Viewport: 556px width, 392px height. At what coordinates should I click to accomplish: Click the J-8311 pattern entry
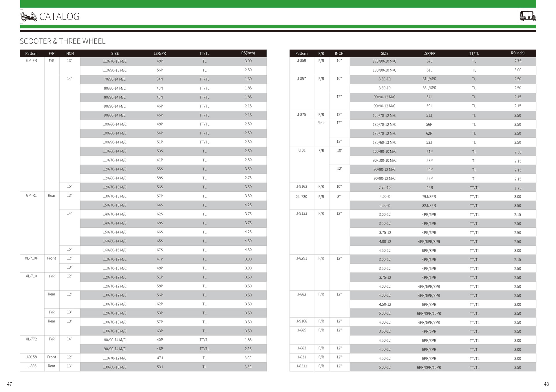(301, 366)
